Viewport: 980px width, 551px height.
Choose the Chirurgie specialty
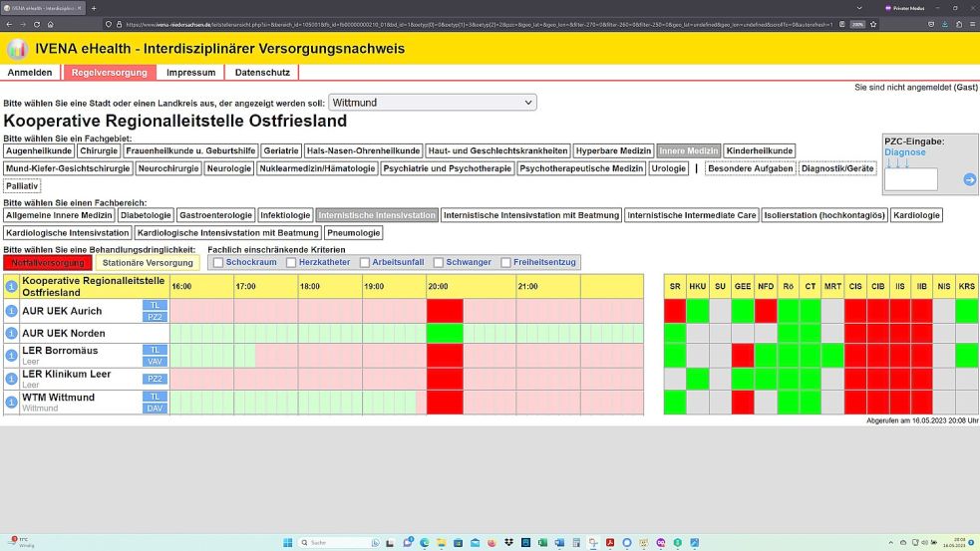(x=99, y=150)
